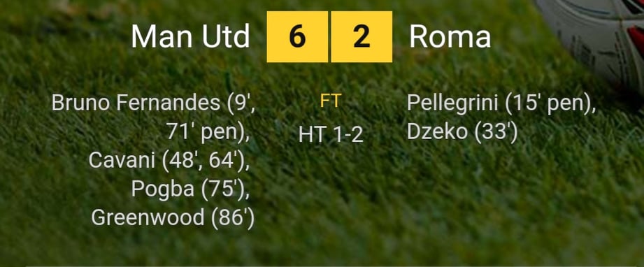Select the Pogba (75') scorer line
This screenshot has height=267, width=644.
(x=190, y=189)
